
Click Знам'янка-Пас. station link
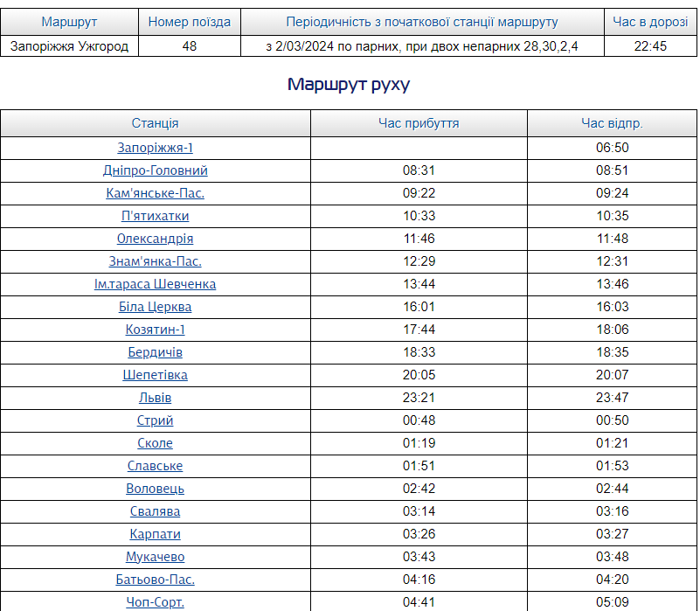pyautogui.click(x=155, y=261)
